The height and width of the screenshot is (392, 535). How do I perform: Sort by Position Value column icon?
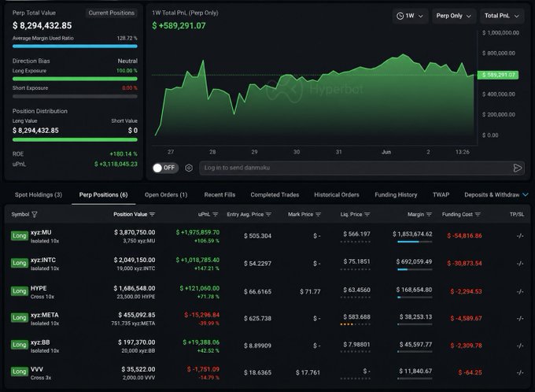pos(152,214)
